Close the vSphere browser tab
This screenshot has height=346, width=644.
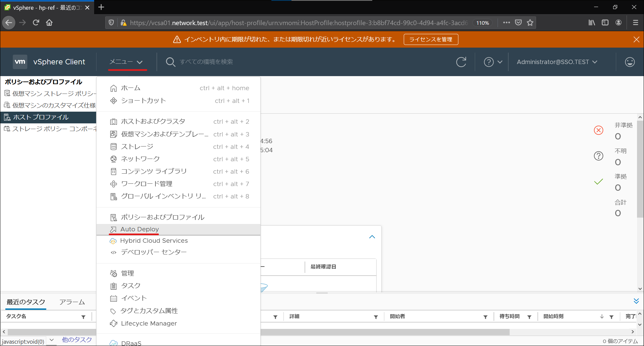[x=87, y=7]
